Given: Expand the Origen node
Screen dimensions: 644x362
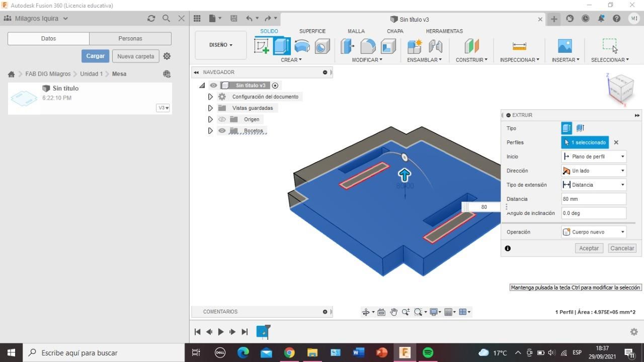Looking at the screenshot, I should pos(210,119).
